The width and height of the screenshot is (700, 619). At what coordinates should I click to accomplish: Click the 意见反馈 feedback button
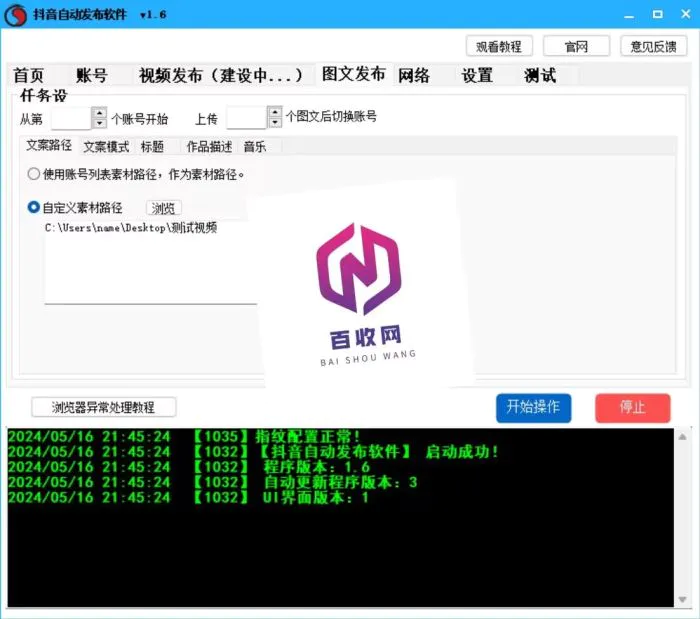(654, 46)
